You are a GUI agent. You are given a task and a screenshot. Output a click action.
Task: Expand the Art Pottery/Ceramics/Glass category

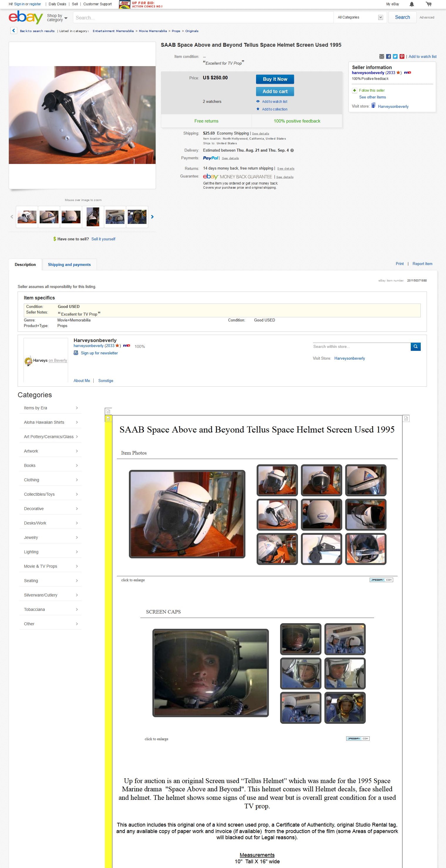pos(50,437)
